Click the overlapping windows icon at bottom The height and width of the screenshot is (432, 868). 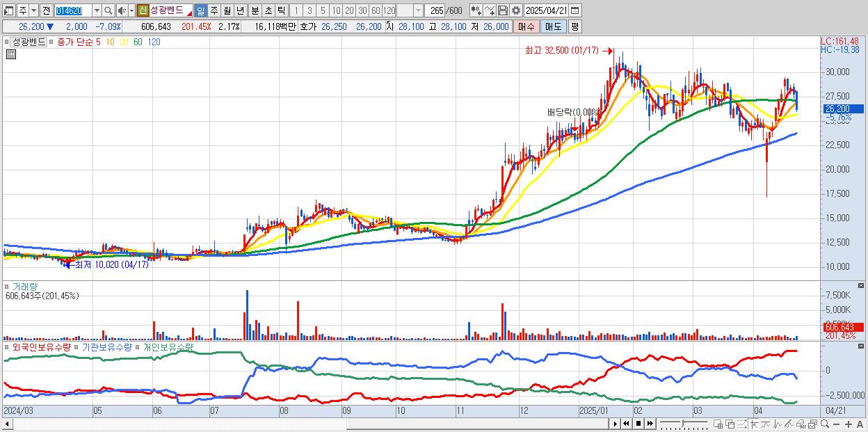coord(730,424)
